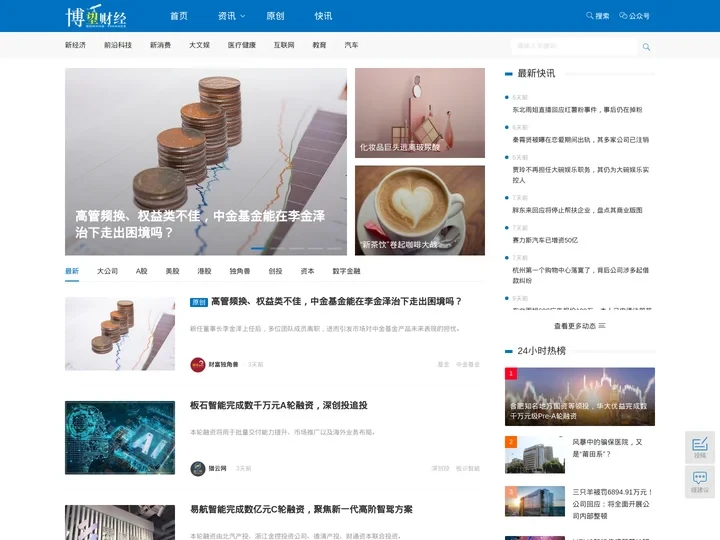Switch to the 港股 tab
720x540 pixels.
coord(204,271)
